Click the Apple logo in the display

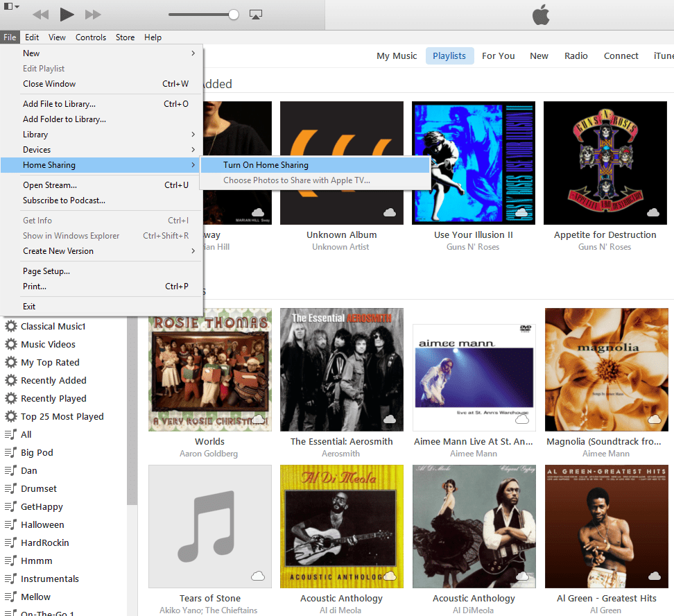tap(541, 15)
